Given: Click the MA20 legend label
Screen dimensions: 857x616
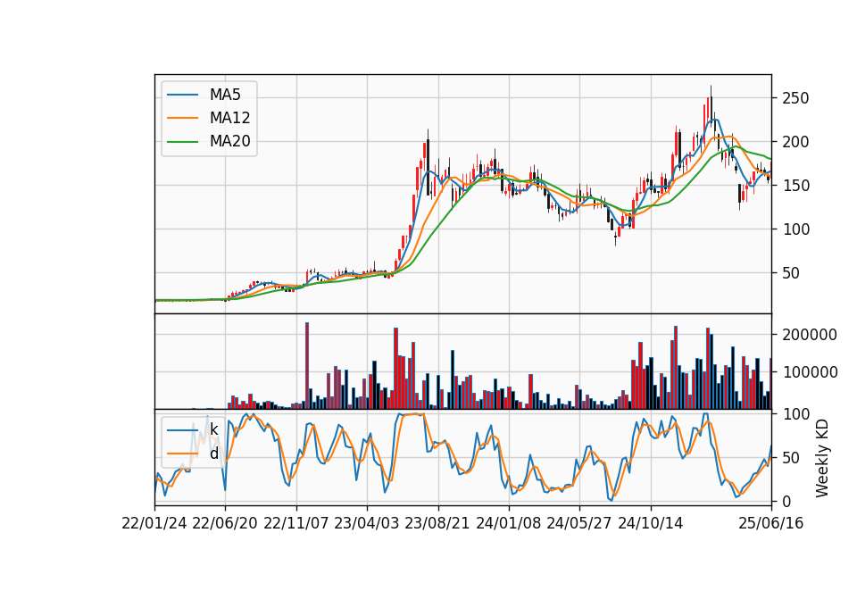Looking at the screenshot, I should (229, 142).
